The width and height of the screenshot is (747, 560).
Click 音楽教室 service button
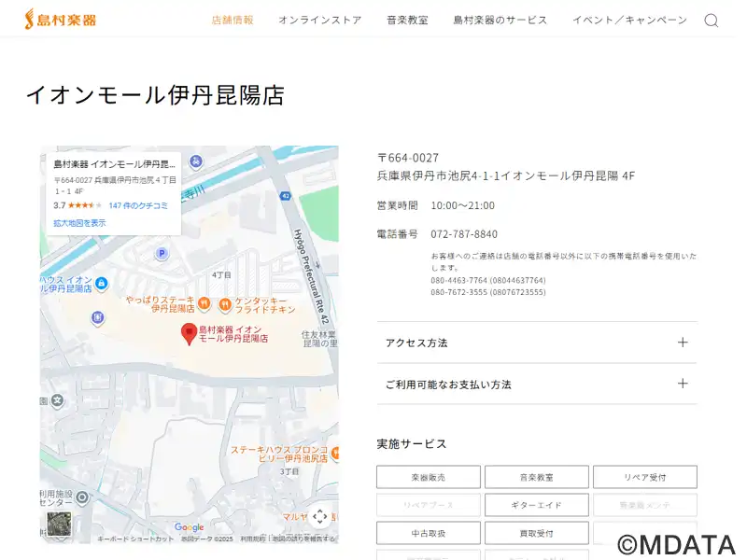pyautogui.click(x=536, y=477)
